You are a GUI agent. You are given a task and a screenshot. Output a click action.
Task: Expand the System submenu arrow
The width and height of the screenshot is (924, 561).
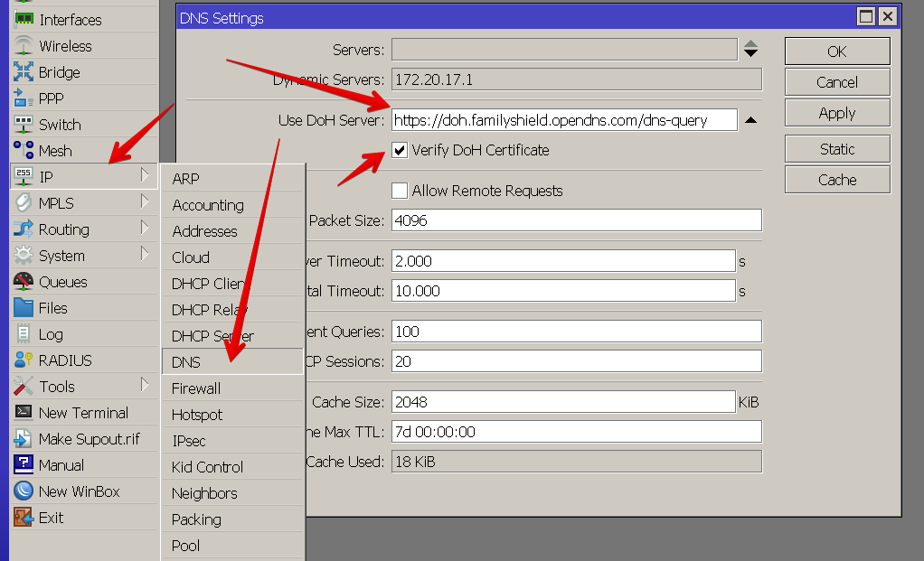tap(145, 255)
